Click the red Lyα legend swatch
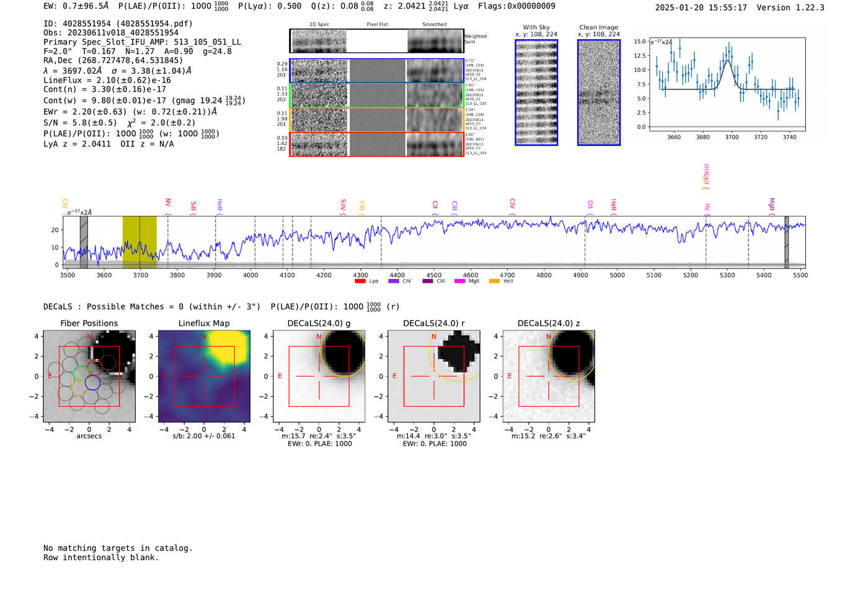The width and height of the screenshot is (868, 591). [360, 281]
